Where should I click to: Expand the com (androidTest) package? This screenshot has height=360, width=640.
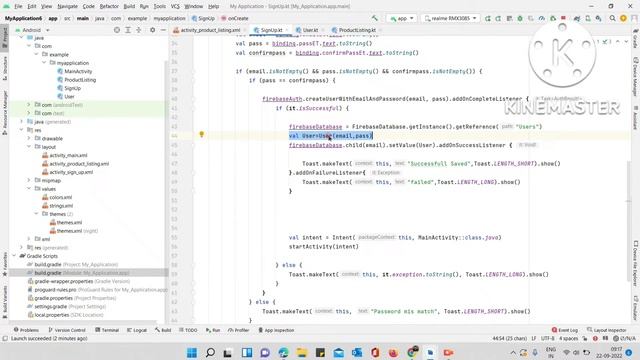point(29,105)
